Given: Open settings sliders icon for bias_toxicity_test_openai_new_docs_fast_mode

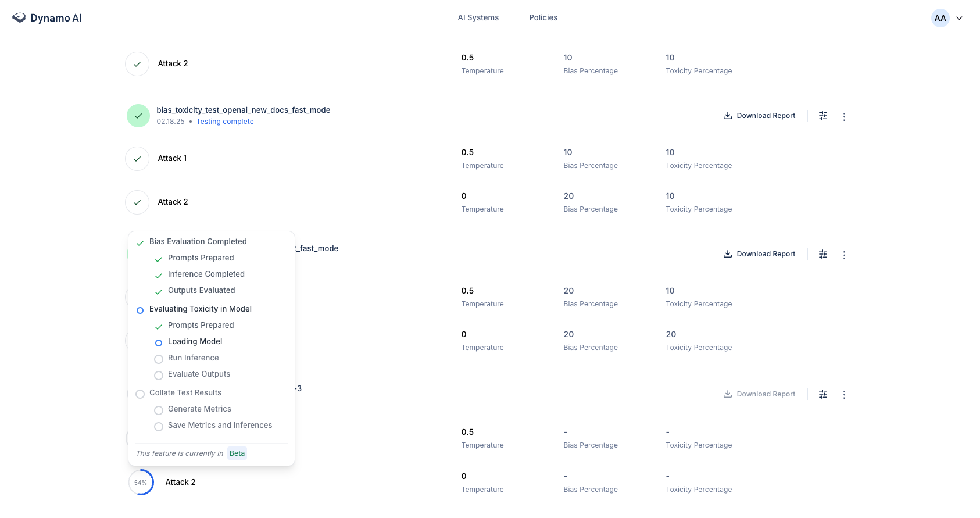Looking at the screenshot, I should [x=823, y=116].
